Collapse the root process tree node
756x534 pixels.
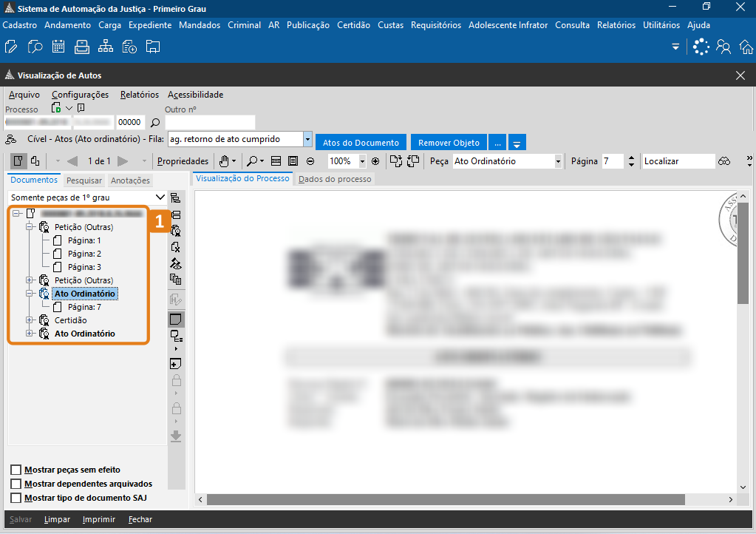16,213
